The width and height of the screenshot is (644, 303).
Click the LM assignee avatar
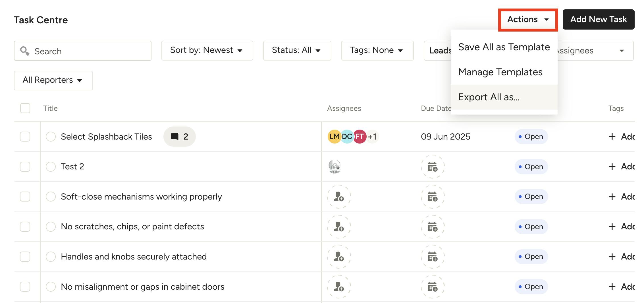pyautogui.click(x=334, y=137)
